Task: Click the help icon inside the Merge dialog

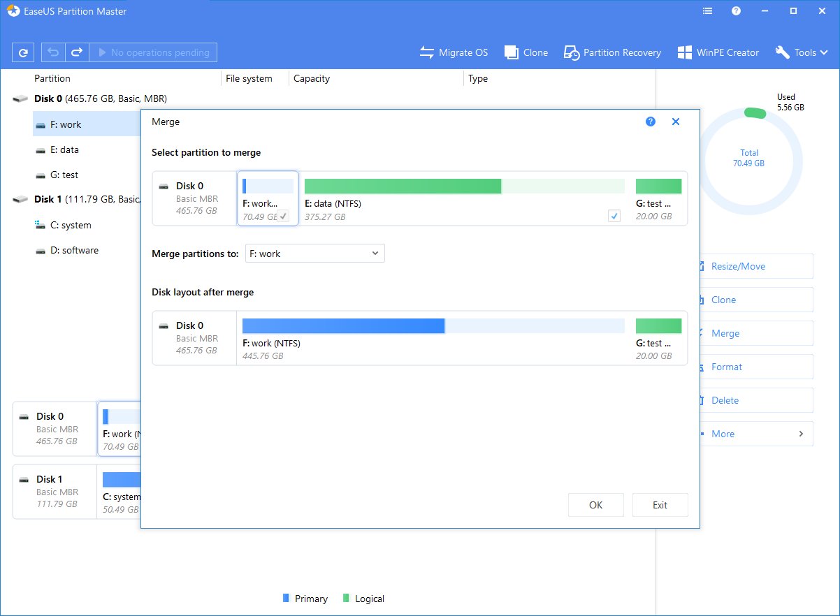Action: (x=651, y=122)
